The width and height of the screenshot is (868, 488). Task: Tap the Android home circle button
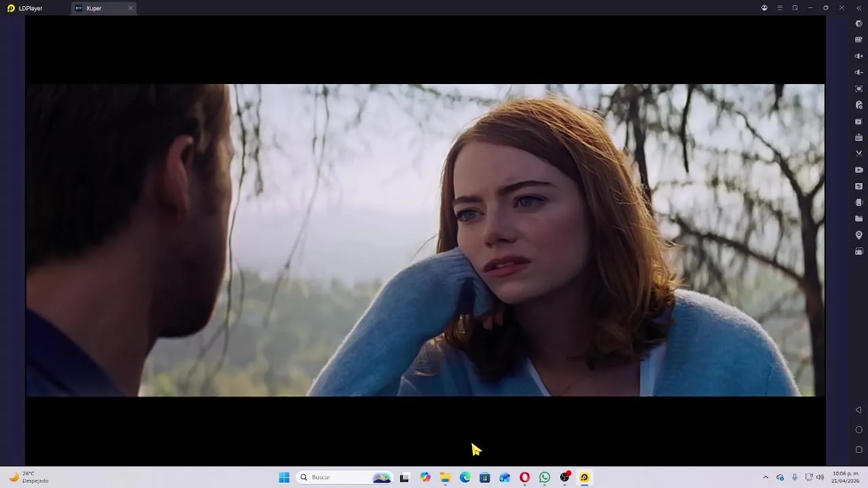(859, 430)
